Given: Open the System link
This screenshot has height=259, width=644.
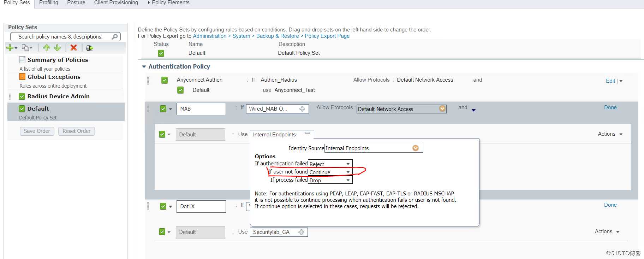Looking at the screenshot, I should coord(241,36).
